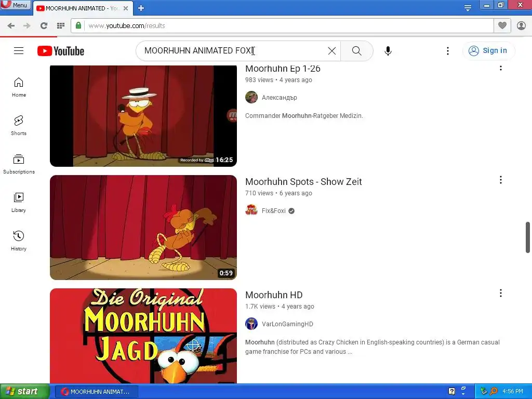Open the tab list menu icon

pyautogui.click(x=468, y=8)
